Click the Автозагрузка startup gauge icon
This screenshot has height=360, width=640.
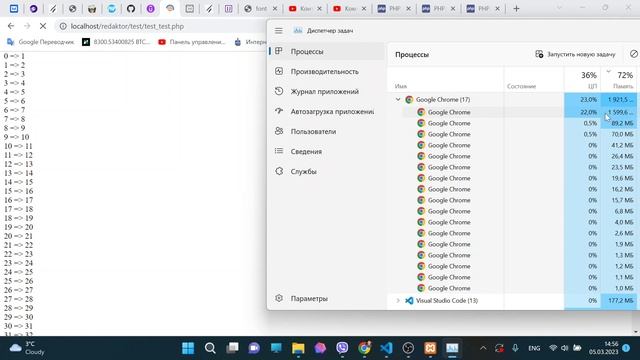[x=279, y=111]
